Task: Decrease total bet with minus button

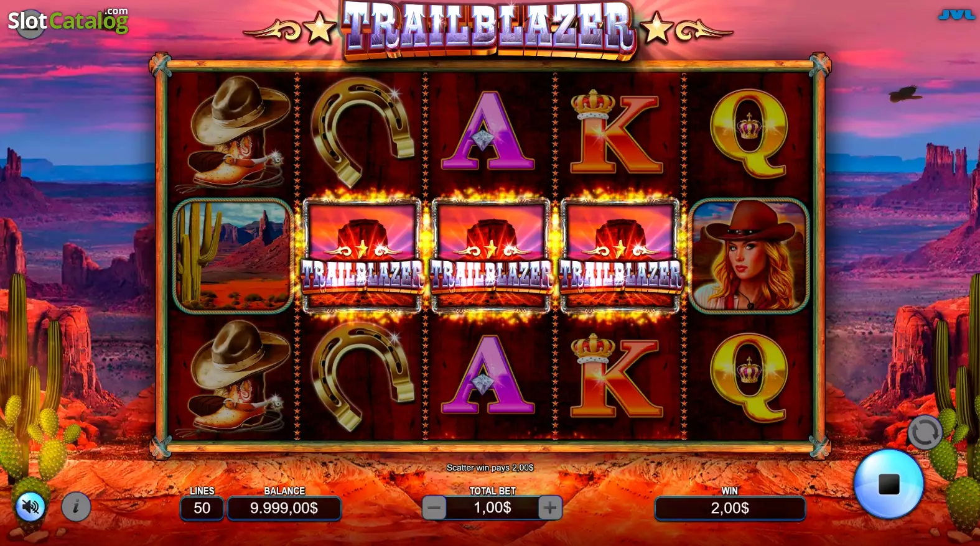Action: [x=434, y=508]
